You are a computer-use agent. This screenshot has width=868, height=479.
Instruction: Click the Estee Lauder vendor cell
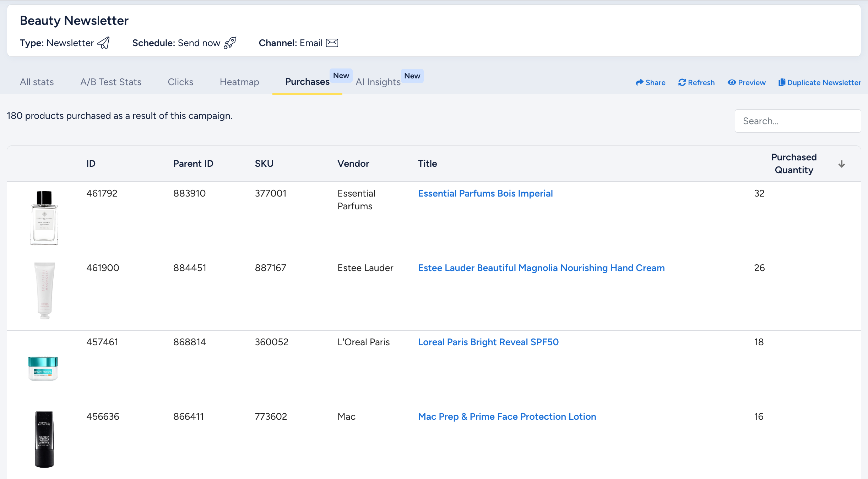[365, 268]
